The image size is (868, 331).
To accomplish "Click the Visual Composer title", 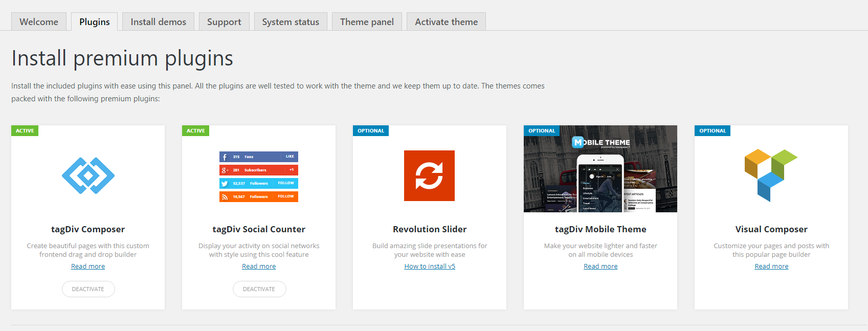I will tap(771, 229).
